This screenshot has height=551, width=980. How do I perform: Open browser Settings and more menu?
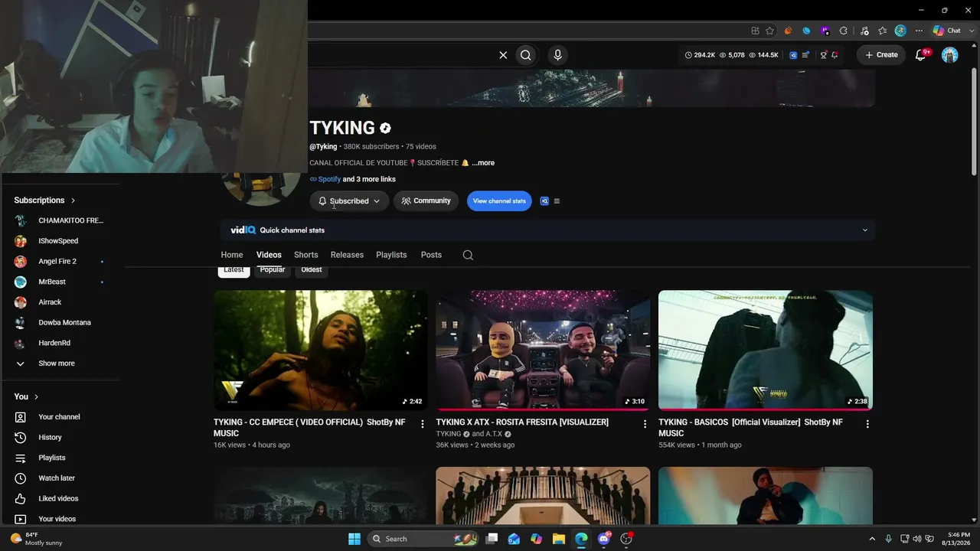point(919,31)
